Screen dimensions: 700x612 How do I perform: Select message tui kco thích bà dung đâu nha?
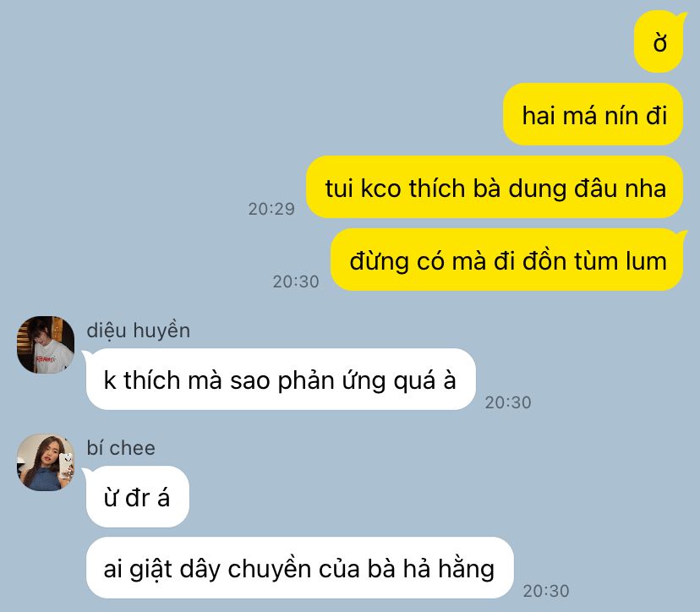pyautogui.click(x=495, y=187)
